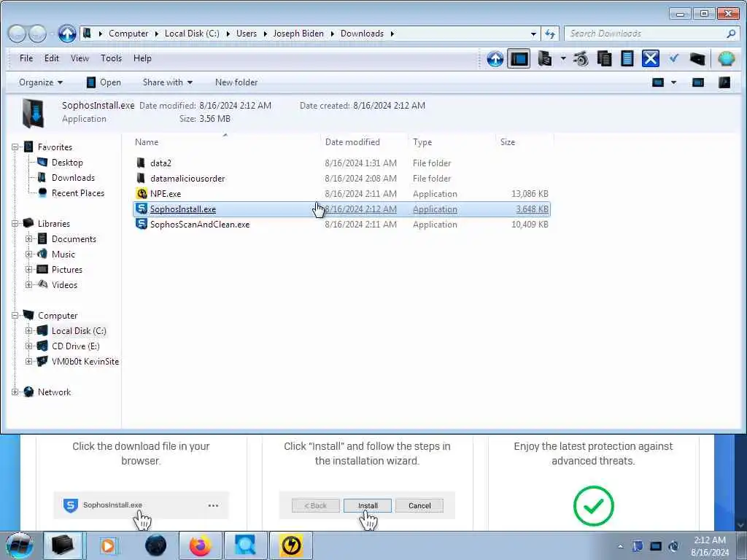Open the view options dropdown arrow on command bar
Viewport: 747px width, 560px height.
tap(673, 82)
